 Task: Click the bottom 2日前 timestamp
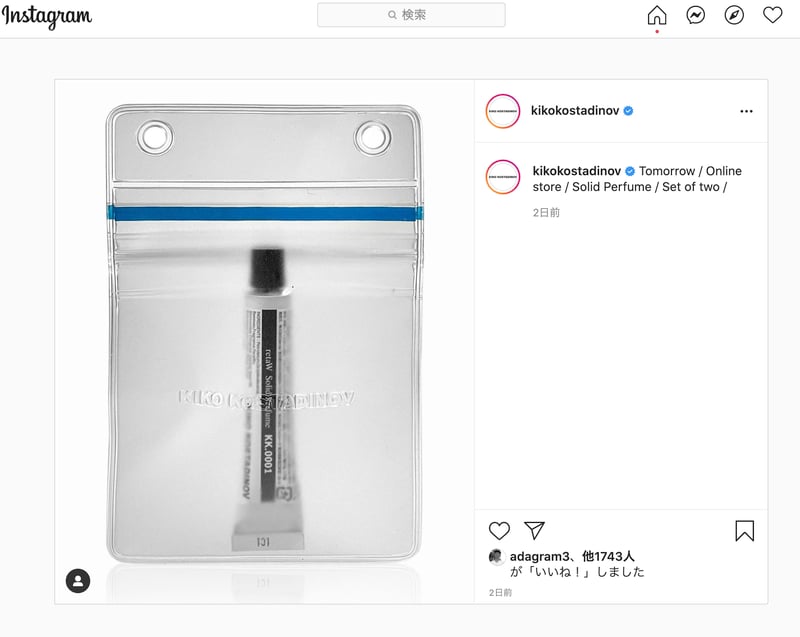click(501, 592)
